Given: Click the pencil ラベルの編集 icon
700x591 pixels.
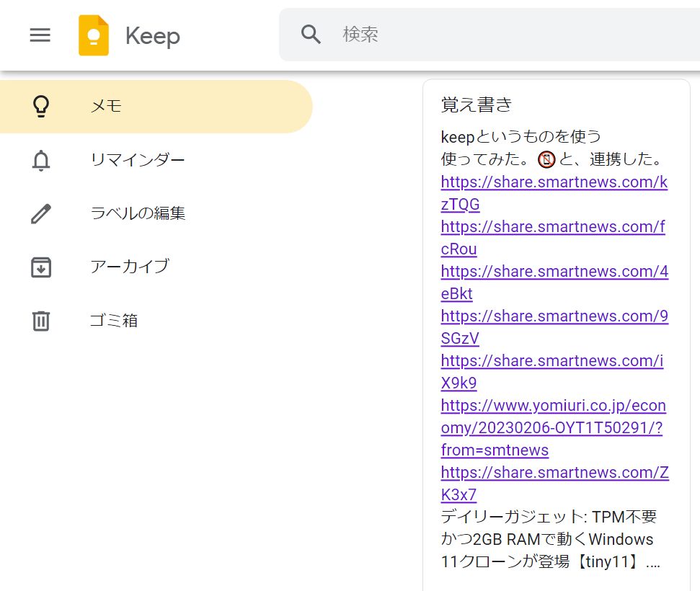Looking at the screenshot, I should point(41,213).
